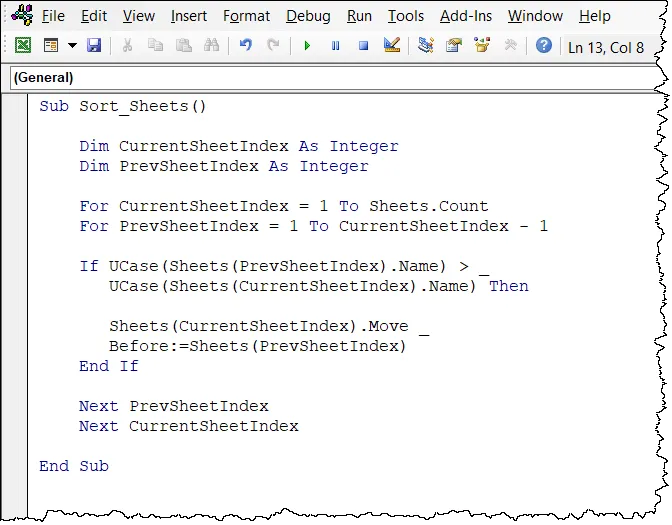
Task: Click the blue Help question mark icon
Action: tap(543, 46)
